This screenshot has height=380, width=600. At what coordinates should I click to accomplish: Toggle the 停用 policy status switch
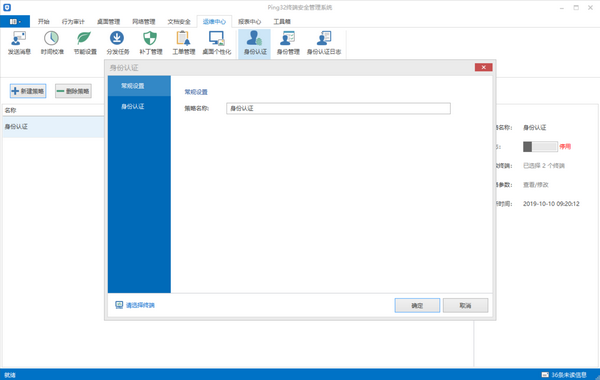tap(540, 146)
